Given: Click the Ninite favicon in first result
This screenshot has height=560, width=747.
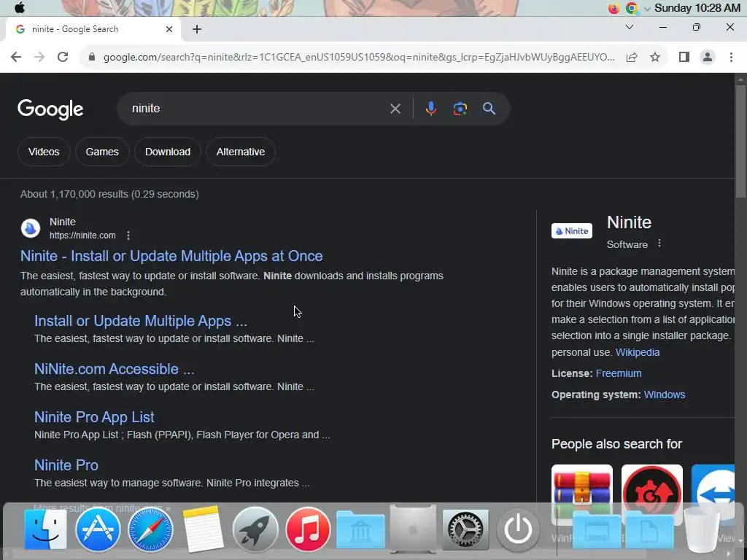Looking at the screenshot, I should point(31,228).
